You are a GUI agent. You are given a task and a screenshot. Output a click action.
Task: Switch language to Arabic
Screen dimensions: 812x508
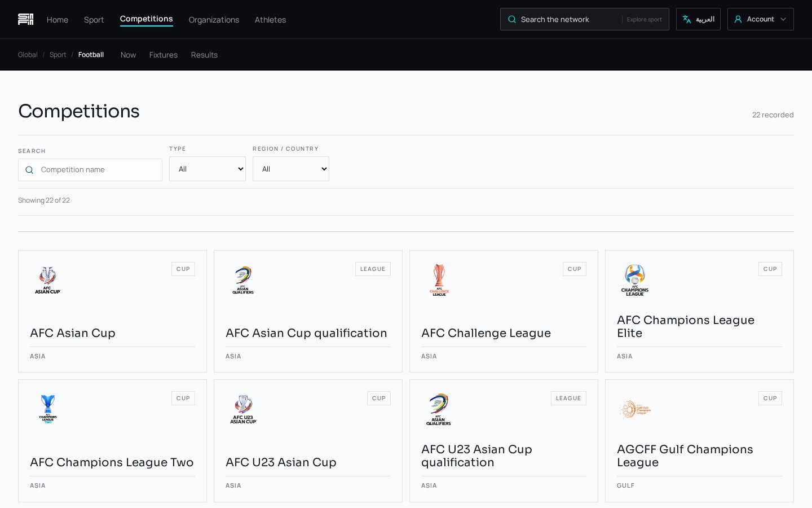pos(698,19)
